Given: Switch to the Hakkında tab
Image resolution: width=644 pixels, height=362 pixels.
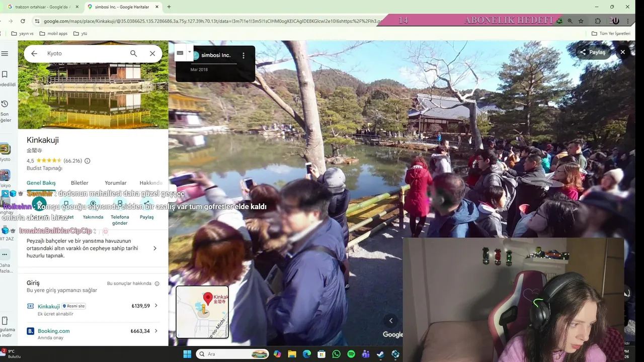Looking at the screenshot, I should 151,183.
